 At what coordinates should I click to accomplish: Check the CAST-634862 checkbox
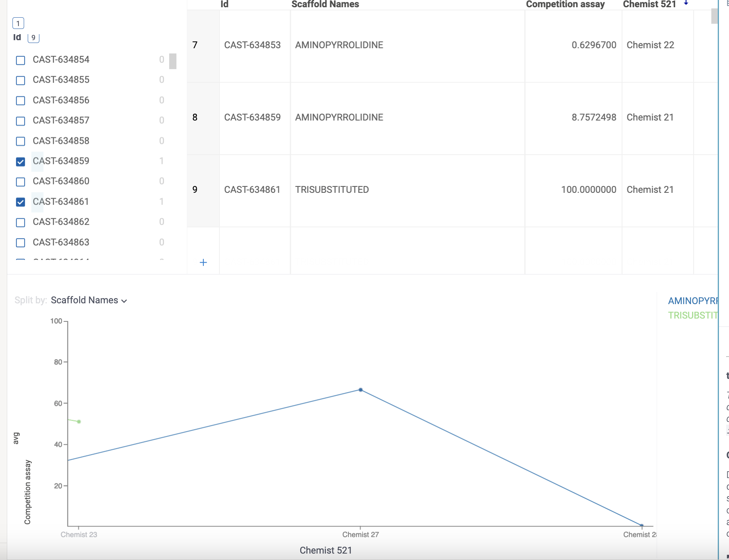(x=20, y=223)
